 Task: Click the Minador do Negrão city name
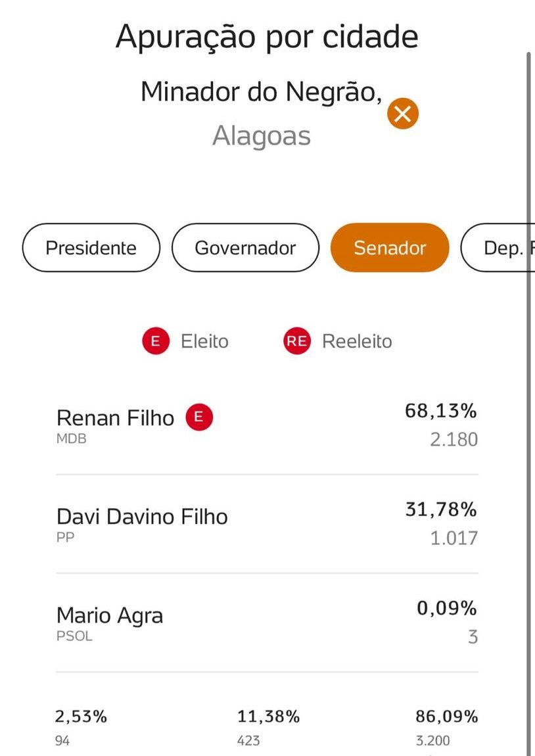(x=261, y=92)
